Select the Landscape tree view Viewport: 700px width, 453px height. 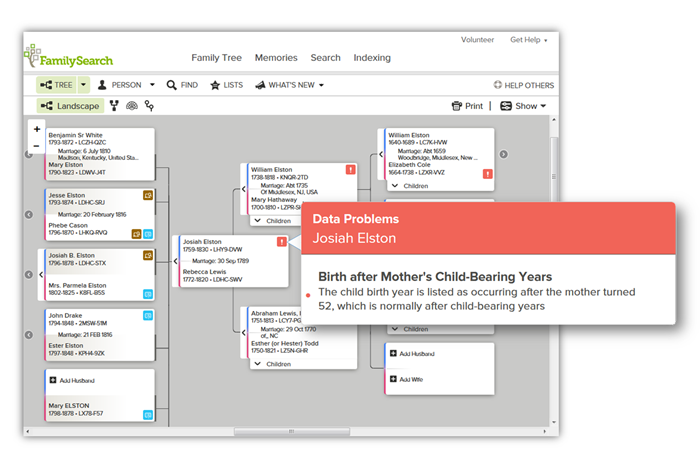point(70,106)
